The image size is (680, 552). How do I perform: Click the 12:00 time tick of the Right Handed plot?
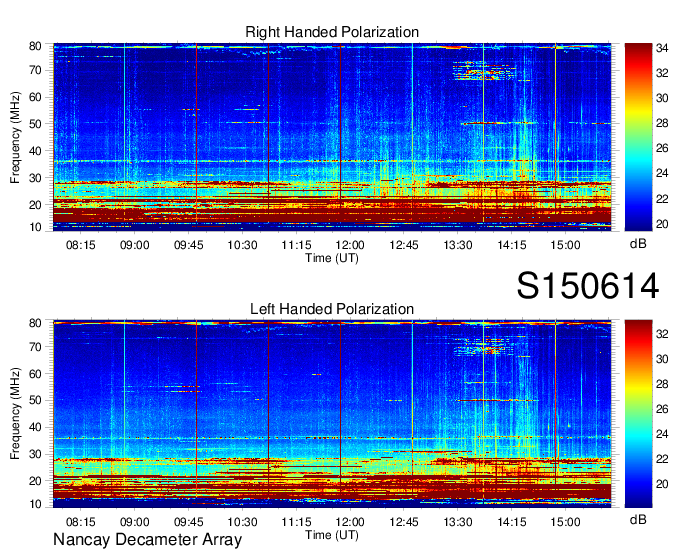click(350, 245)
